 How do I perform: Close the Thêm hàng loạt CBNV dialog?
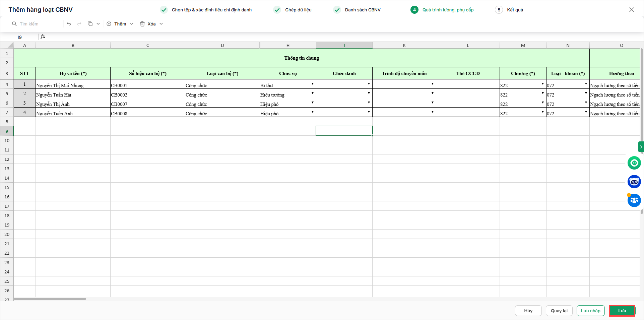pyautogui.click(x=632, y=10)
